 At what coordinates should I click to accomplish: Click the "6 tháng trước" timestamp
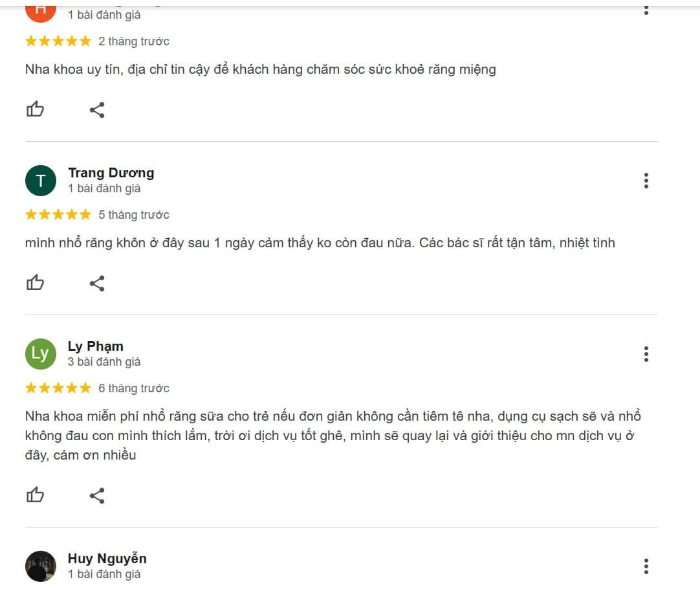pos(134,388)
